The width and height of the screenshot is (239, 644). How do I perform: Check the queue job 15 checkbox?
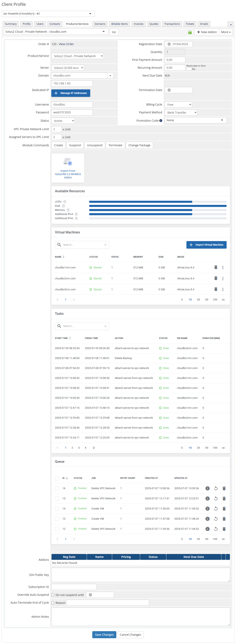[57, 499]
